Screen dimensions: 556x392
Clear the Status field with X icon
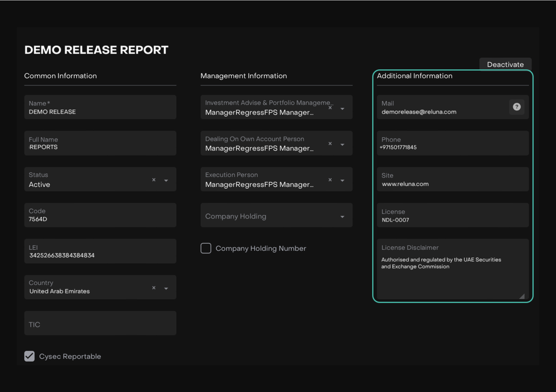[154, 180]
